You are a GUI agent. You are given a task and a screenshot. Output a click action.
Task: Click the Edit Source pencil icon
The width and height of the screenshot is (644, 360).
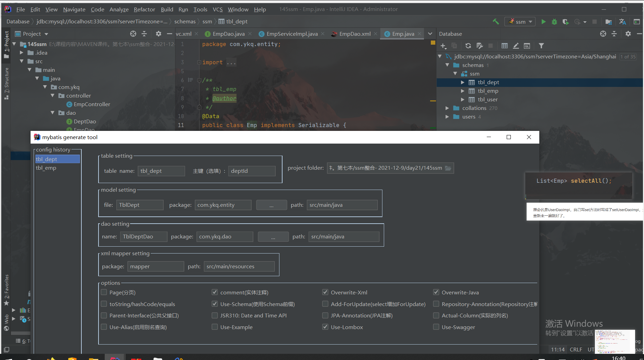[516, 46]
